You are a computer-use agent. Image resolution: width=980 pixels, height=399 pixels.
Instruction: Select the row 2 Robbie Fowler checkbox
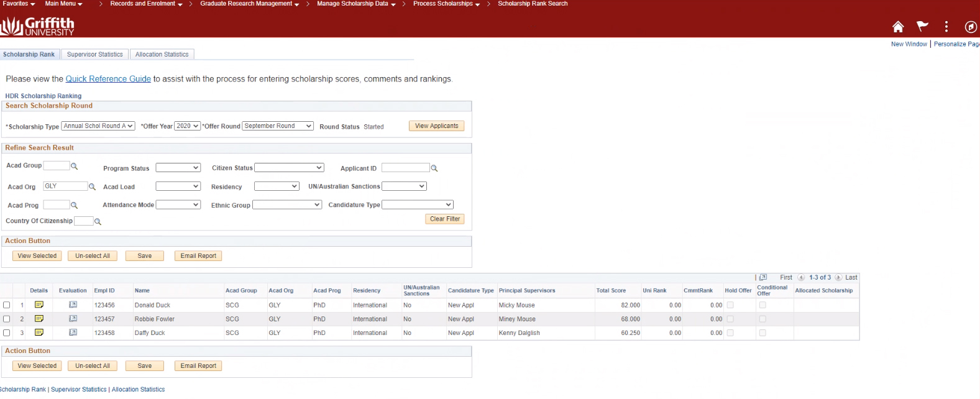click(7, 319)
